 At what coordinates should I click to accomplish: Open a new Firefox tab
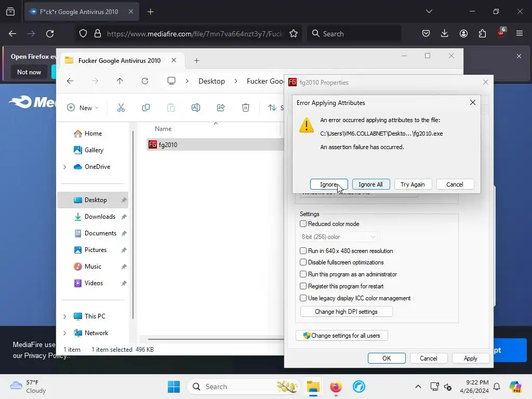[x=150, y=12]
